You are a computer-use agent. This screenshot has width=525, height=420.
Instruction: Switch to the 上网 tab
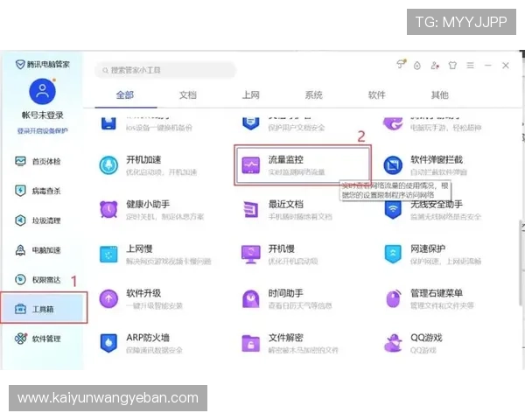tap(251, 95)
